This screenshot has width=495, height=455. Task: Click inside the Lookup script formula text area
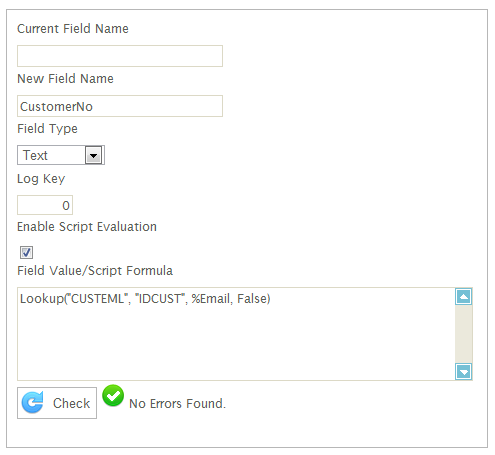(x=236, y=334)
